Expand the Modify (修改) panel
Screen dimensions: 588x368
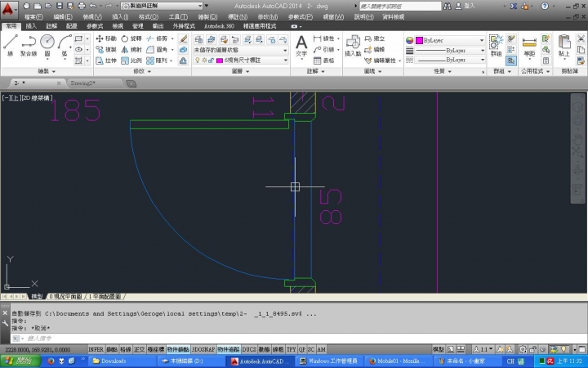click(142, 71)
